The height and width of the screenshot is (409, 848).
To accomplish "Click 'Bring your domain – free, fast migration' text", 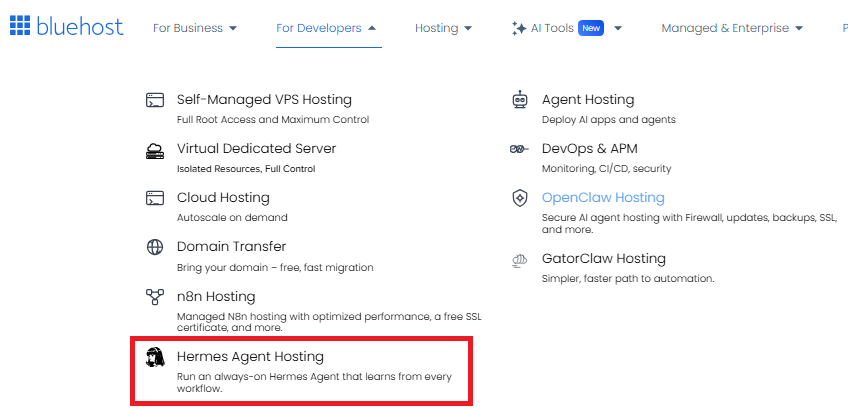I will tap(275, 268).
